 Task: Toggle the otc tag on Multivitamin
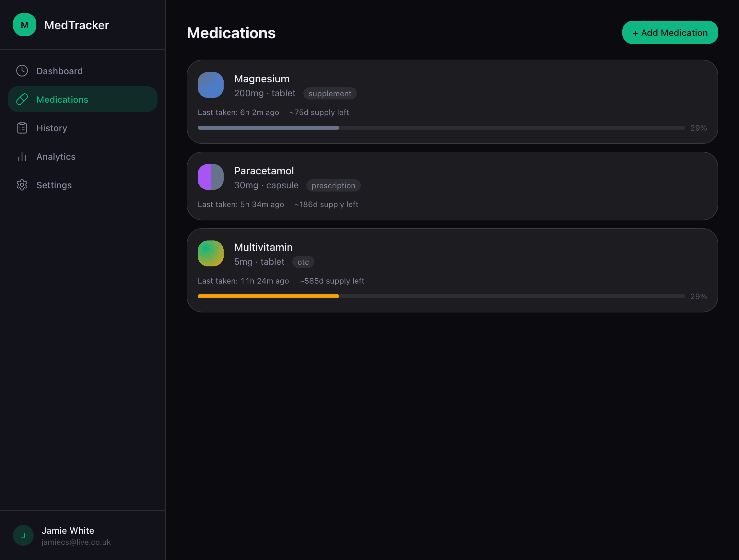click(x=303, y=262)
